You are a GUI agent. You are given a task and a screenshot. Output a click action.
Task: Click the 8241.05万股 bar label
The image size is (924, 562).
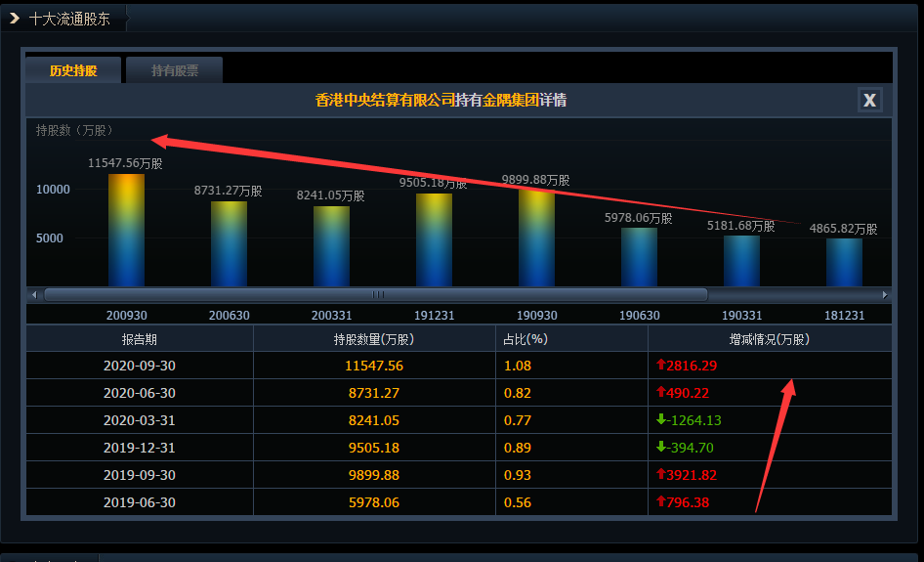pos(330,195)
